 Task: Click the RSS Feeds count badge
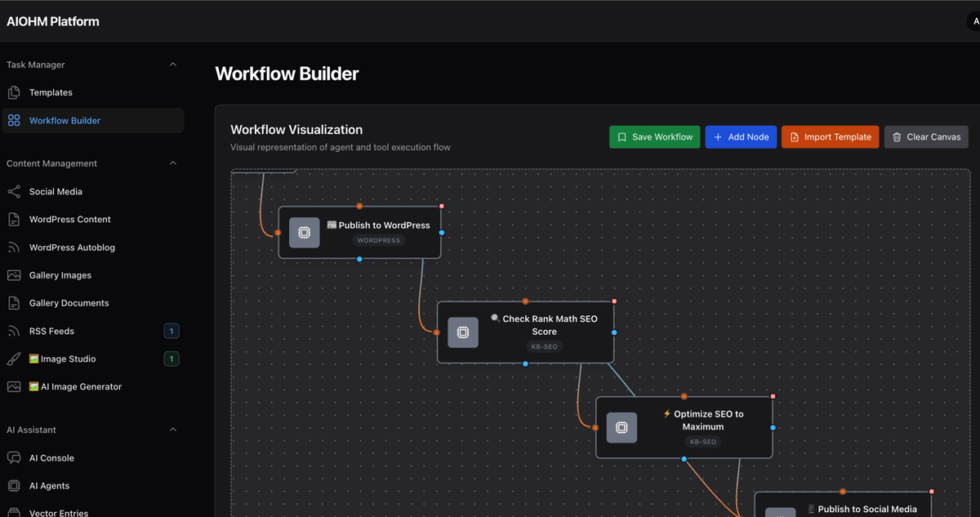[x=171, y=331]
